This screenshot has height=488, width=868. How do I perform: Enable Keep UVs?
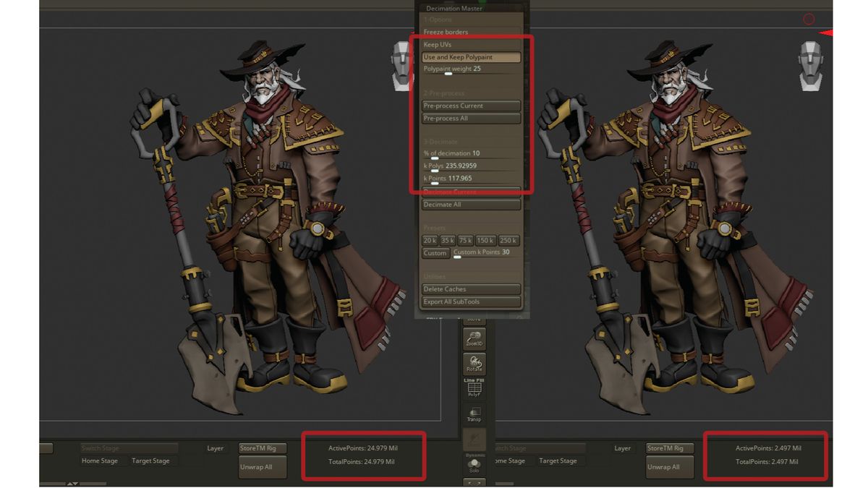tap(469, 43)
